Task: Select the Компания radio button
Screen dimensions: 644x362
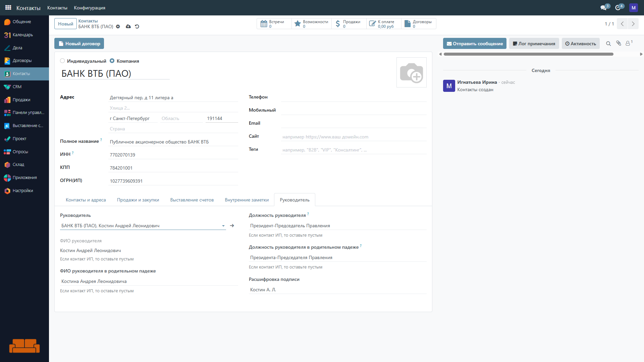Action: pyautogui.click(x=112, y=61)
